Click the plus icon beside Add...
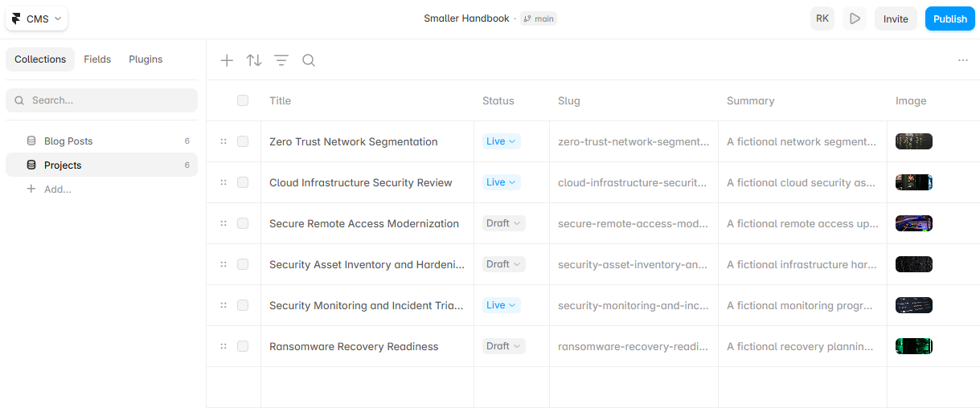 (31, 189)
